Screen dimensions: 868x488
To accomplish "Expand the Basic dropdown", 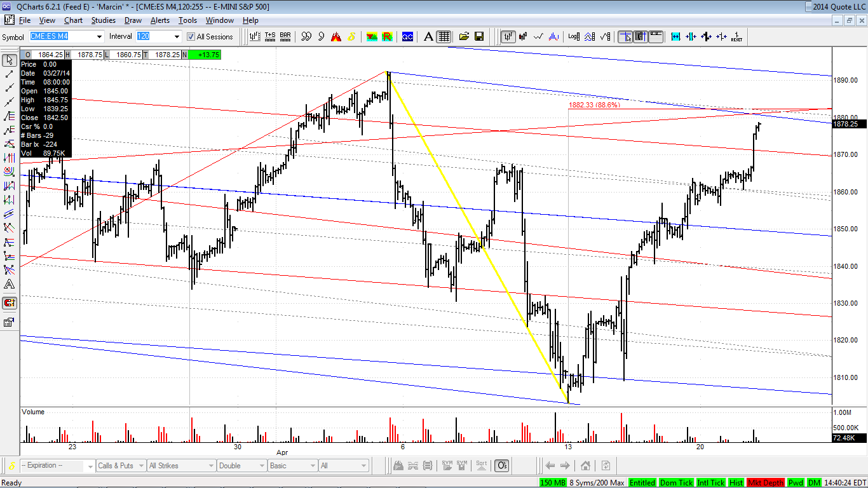I will point(312,466).
